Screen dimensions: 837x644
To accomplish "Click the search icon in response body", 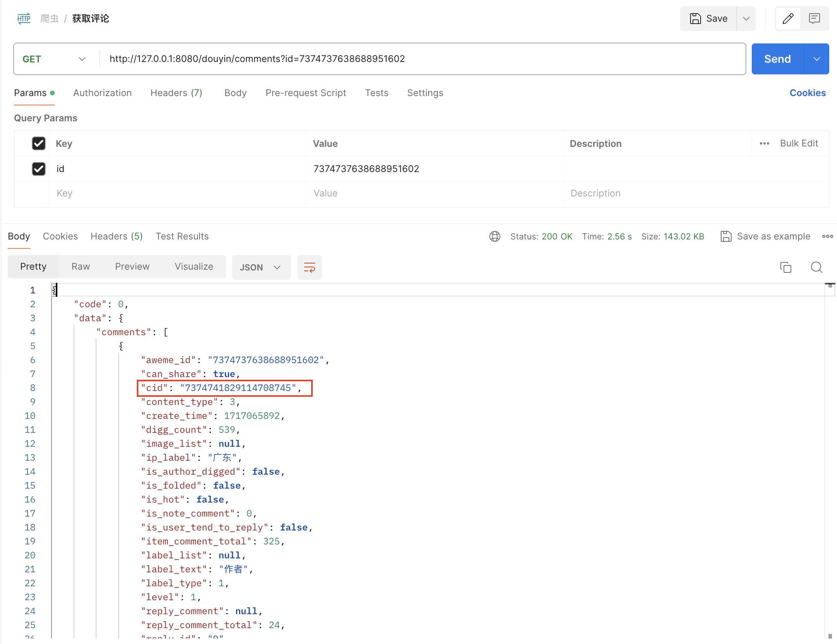I will click(x=817, y=267).
